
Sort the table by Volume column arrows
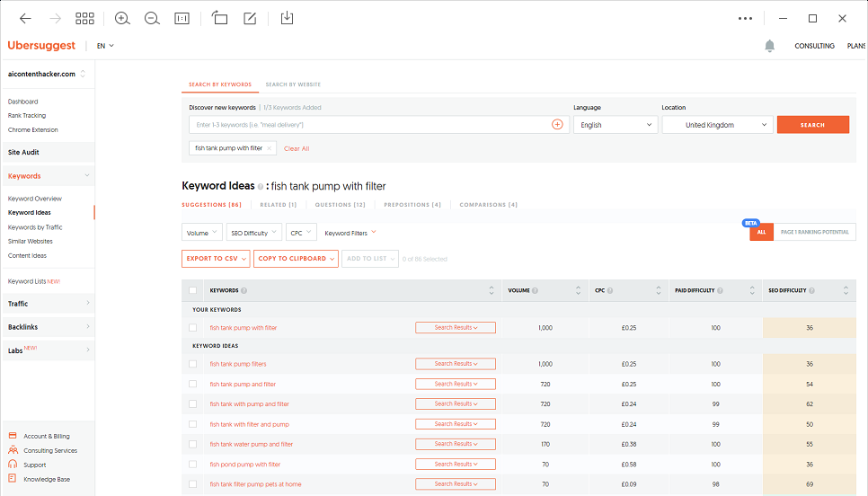click(x=578, y=290)
